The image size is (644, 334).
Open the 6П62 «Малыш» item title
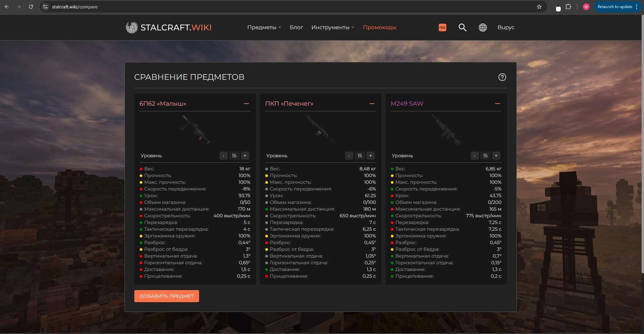[163, 104]
